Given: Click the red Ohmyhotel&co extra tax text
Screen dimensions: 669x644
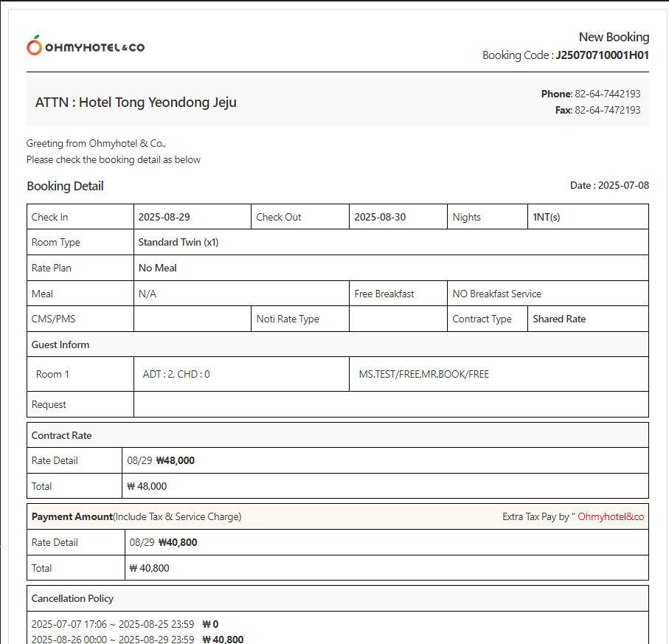Looking at the screenshot, I should [611, 516].
